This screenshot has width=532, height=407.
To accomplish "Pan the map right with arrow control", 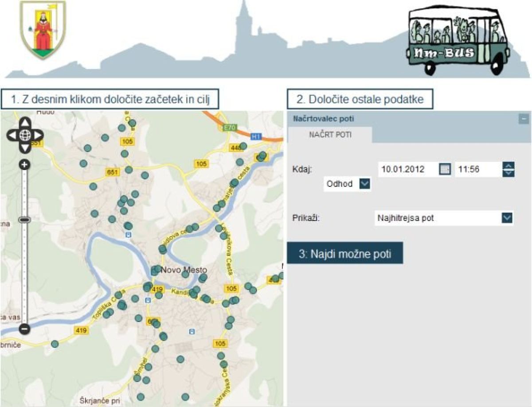I will coord(38,135).
